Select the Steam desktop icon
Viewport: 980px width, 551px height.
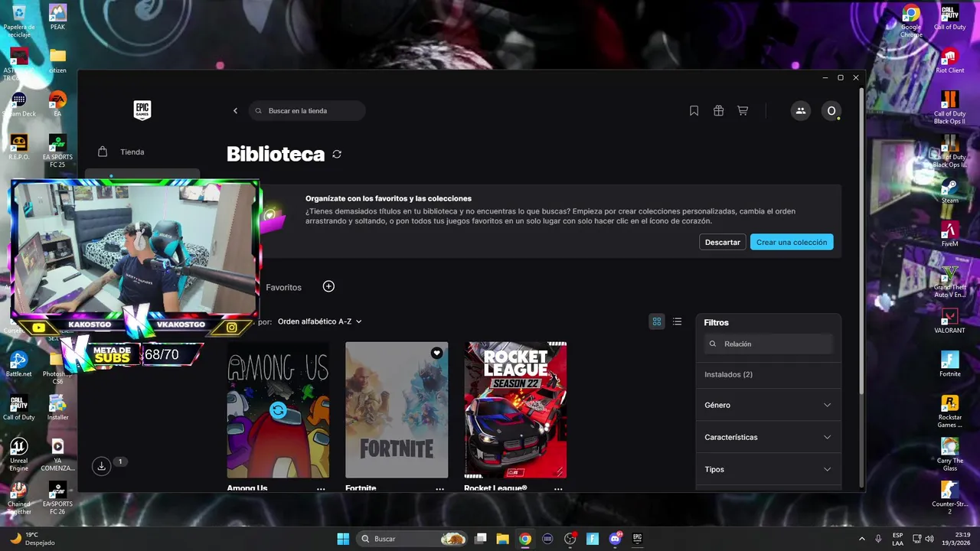[x=950, y=191]
